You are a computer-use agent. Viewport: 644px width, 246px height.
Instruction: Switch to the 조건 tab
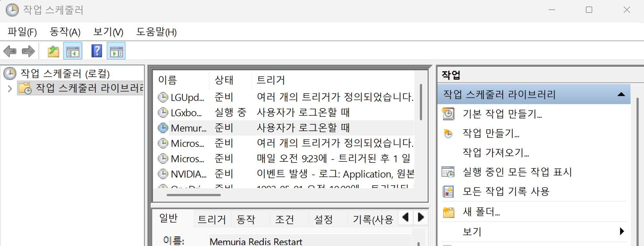tap(285, 220)
